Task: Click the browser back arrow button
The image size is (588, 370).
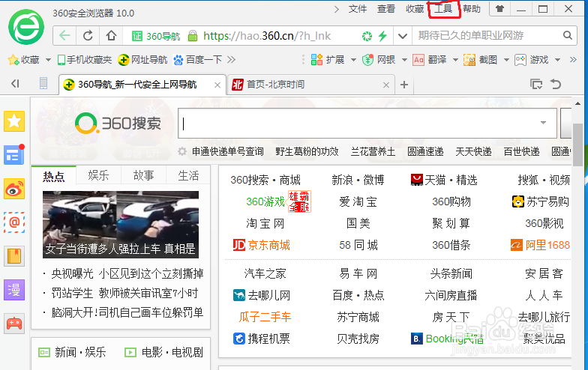Action: (64, 36)
